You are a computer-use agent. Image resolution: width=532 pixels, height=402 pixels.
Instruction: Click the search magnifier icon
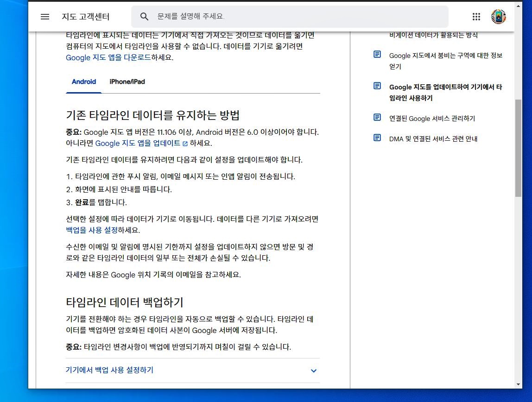[x=144, y=17]
